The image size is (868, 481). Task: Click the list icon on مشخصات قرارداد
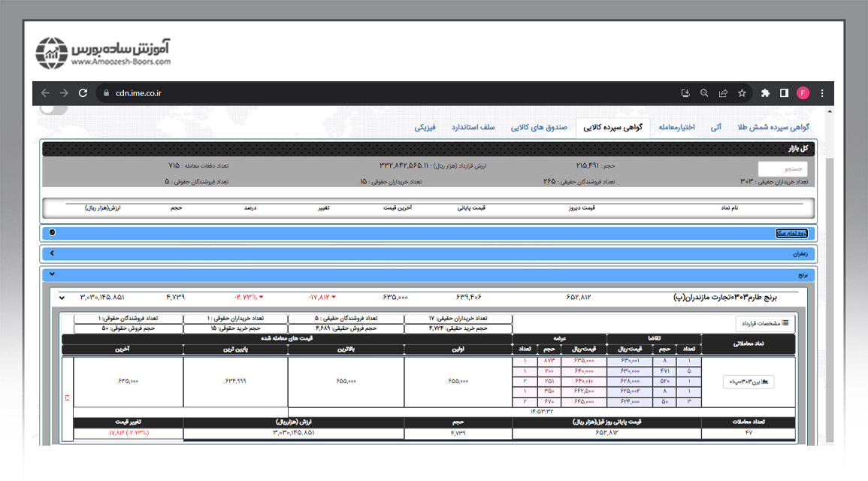785,323
